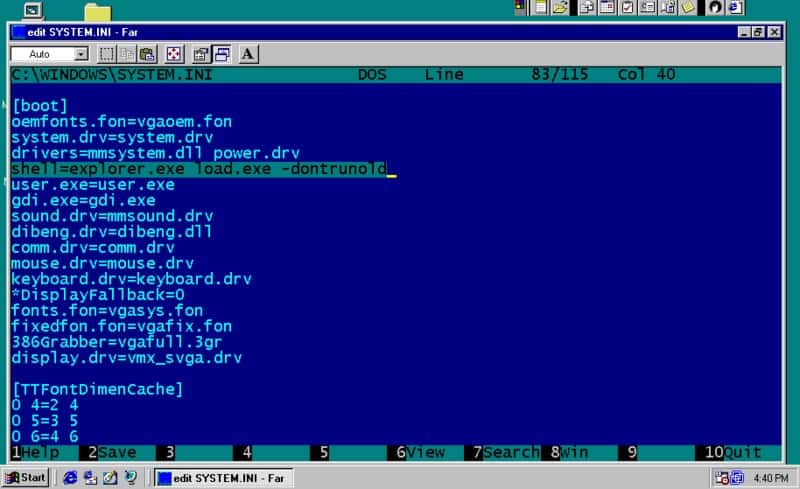Click F2 Save in key bar
The image size is (800, 489).
(113, 452)
